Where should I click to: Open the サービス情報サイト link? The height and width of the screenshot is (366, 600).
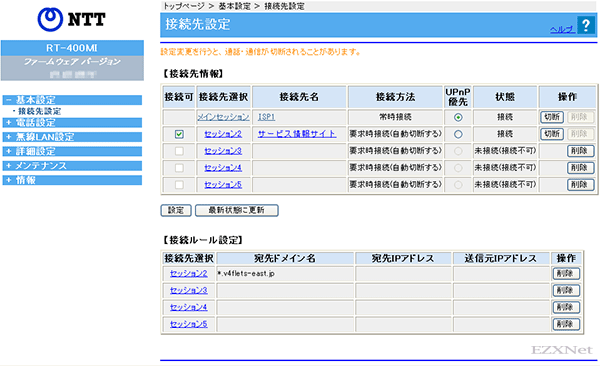(297, 134)
